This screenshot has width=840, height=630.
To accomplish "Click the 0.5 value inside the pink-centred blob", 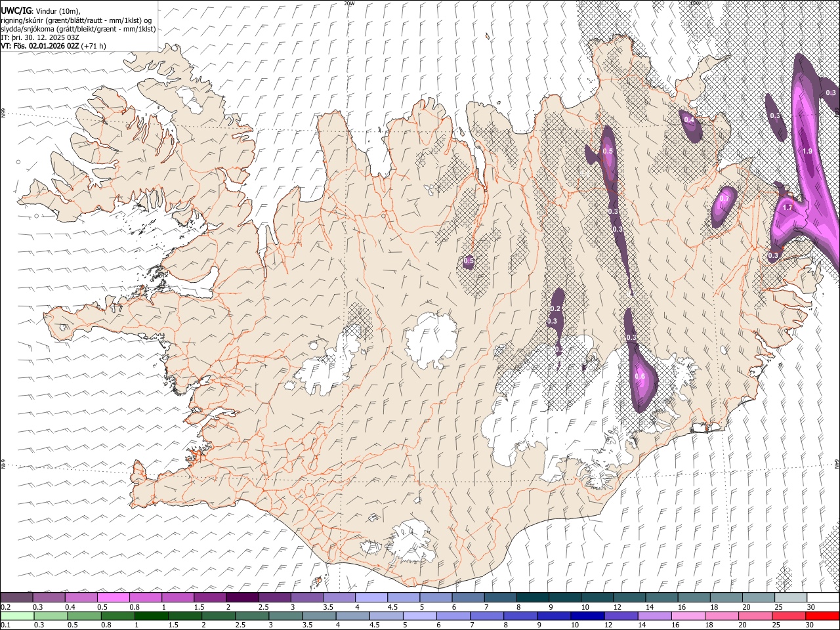I will [608, 152].
